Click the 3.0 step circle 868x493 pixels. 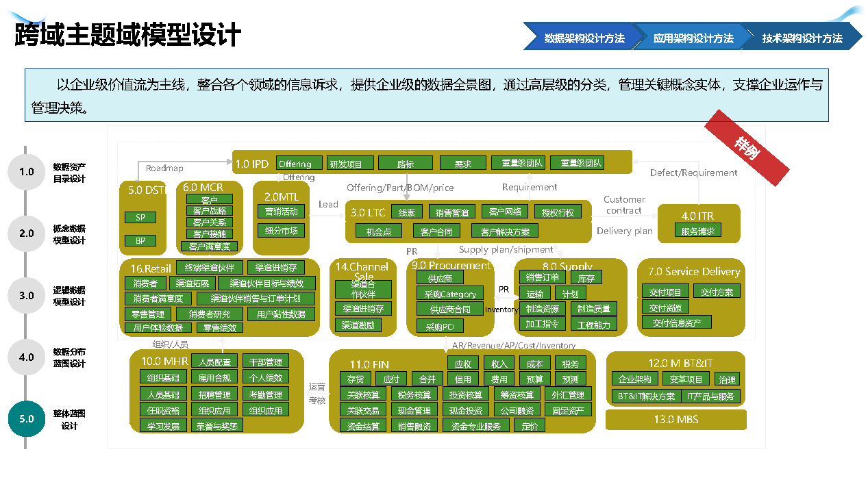[26, 296]
